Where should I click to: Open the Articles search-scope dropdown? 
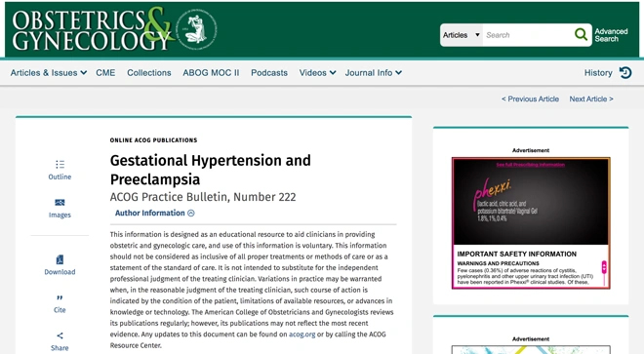[x=462, y=35]
